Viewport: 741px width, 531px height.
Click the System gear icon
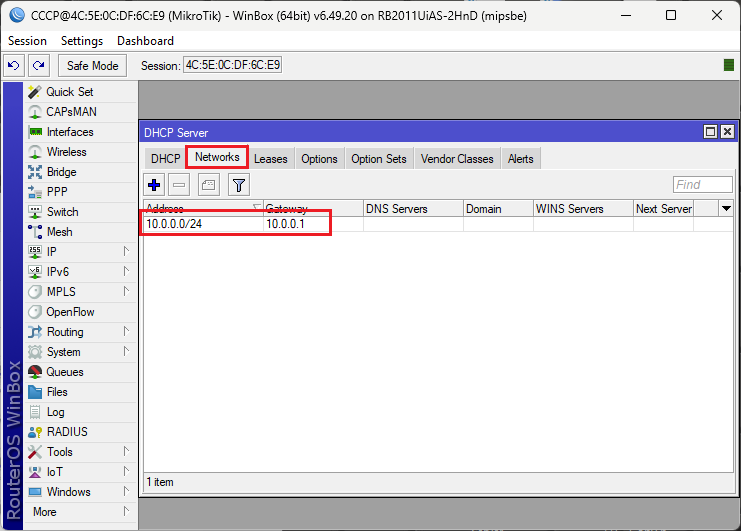click(x=34, y=352)
